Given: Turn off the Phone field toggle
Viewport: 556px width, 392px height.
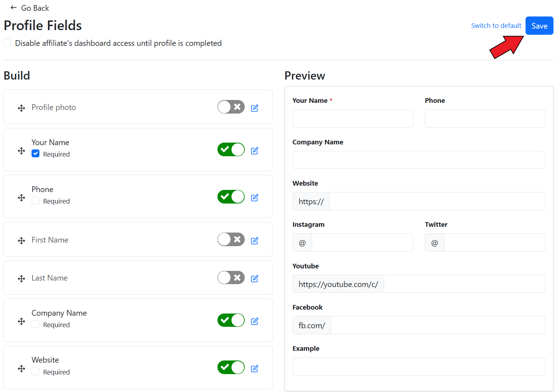Looking at the screenshot, I should coord(231,197).
